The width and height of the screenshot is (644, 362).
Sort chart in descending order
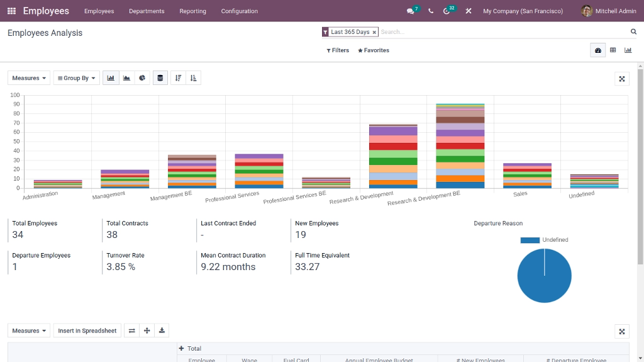(x=178, y=78)
